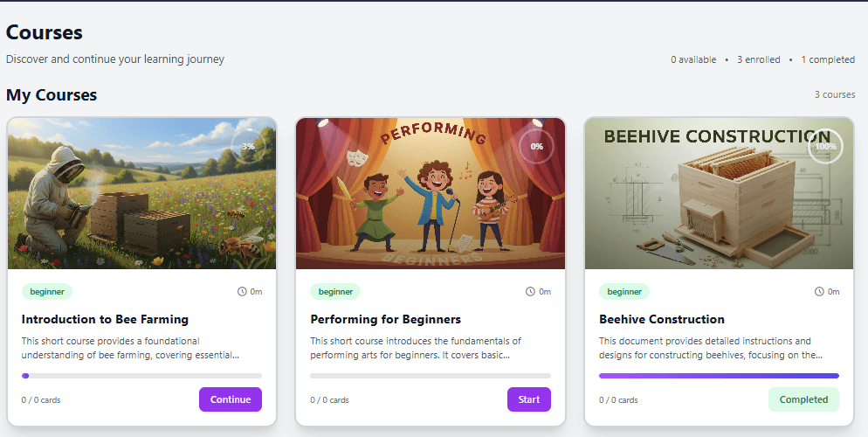Click the beginner tag on Bee Farming card
868x437 pixels.
(x=47, y=292)
